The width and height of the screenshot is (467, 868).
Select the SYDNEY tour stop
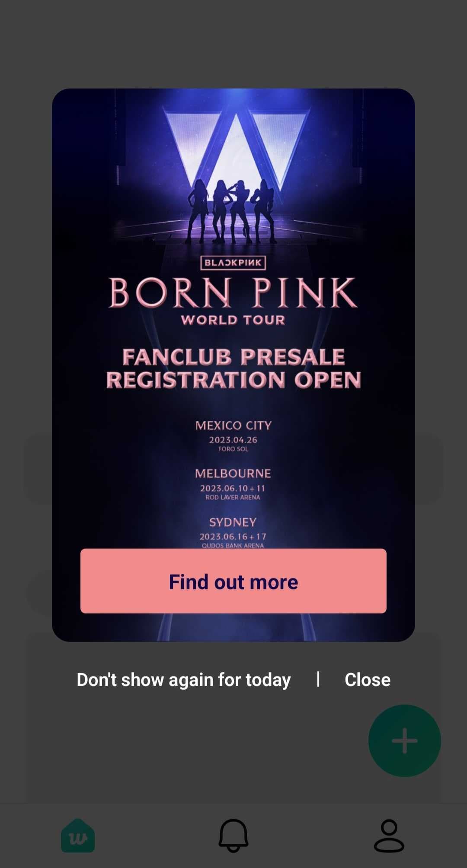[x=233, y=522]
